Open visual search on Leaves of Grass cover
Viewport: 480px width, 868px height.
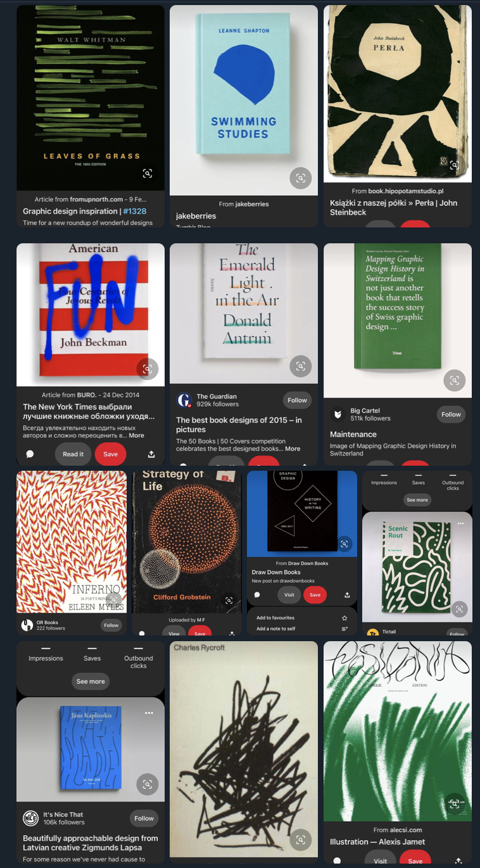[x=147, y=174]
